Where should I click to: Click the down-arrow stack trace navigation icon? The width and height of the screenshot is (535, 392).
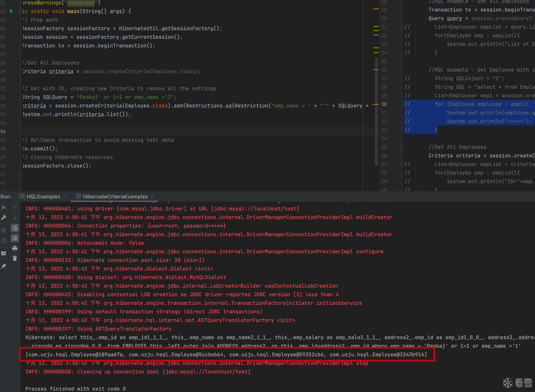pyautogui.click(x=15, y=218)
